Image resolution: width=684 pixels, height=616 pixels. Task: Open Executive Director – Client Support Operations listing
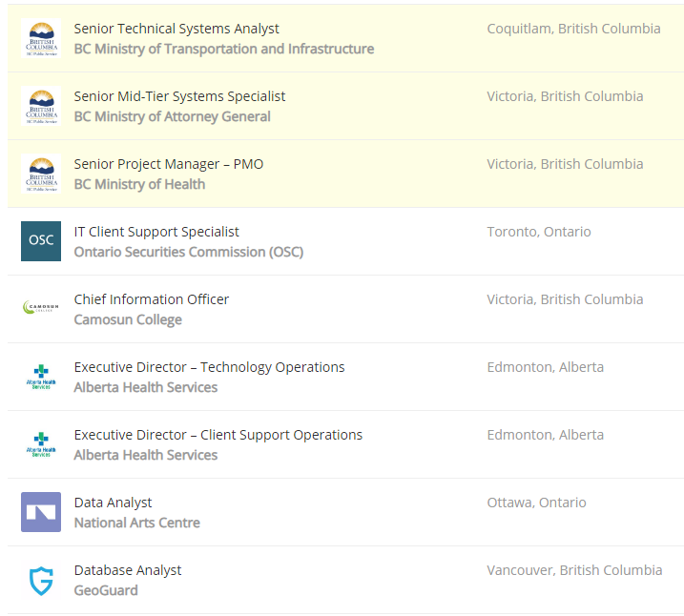(x=218, y=435)
